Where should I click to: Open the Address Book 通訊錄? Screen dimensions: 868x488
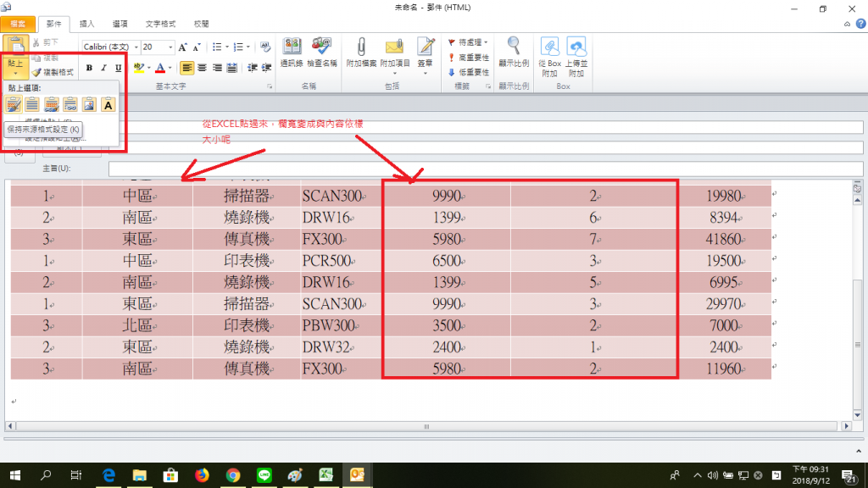pos(292,53)
